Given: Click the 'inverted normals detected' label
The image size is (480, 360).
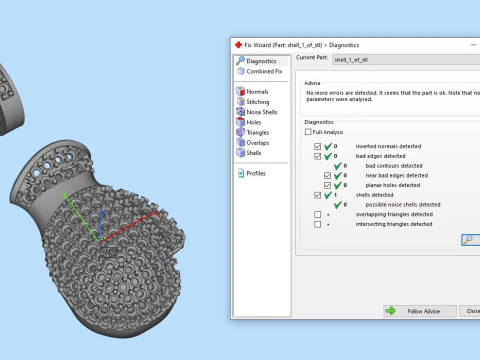Looking at the screenshot, I should (x=388, y=146).
